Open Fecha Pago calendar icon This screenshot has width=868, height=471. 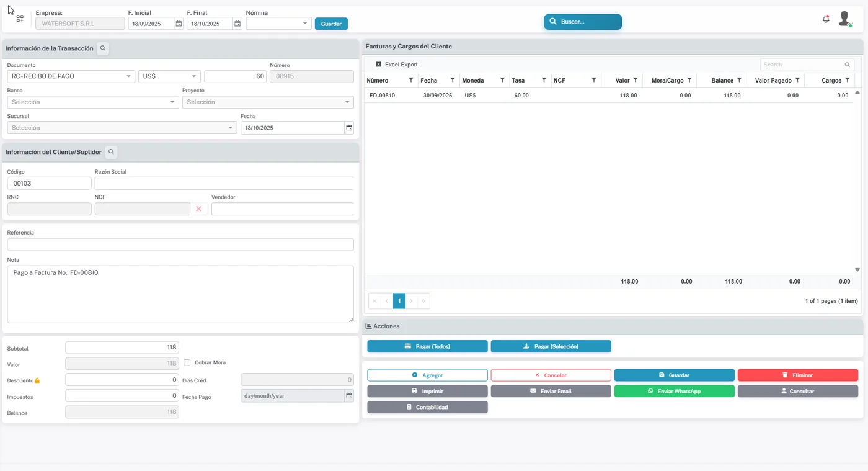point(349,396)
